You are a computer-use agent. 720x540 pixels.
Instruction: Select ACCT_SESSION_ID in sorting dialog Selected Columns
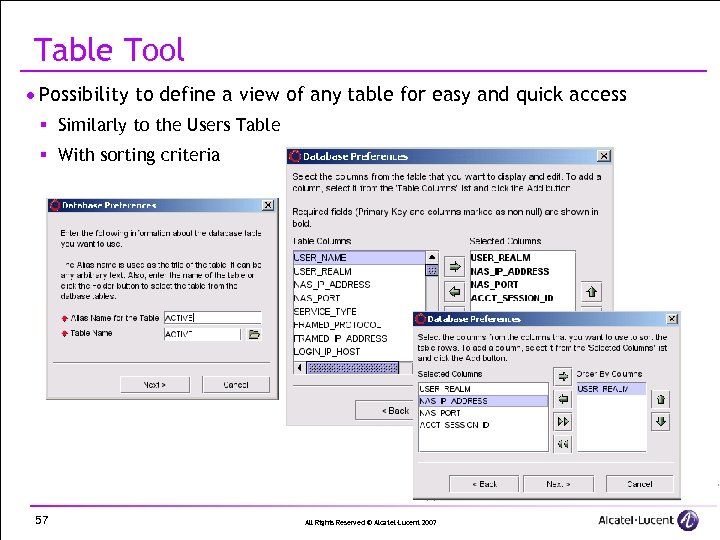(483, 425)
